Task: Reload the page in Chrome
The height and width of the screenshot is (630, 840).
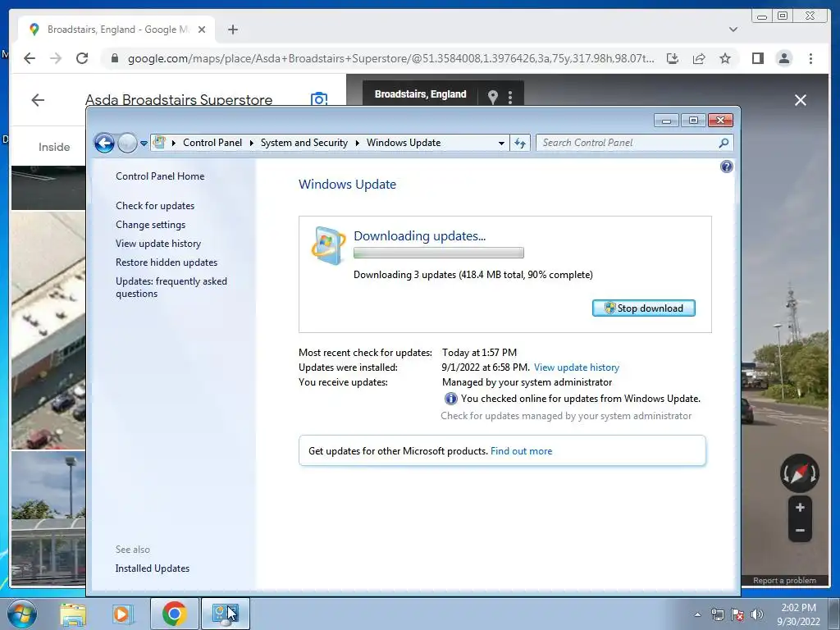Action: [x=82, y=58]
